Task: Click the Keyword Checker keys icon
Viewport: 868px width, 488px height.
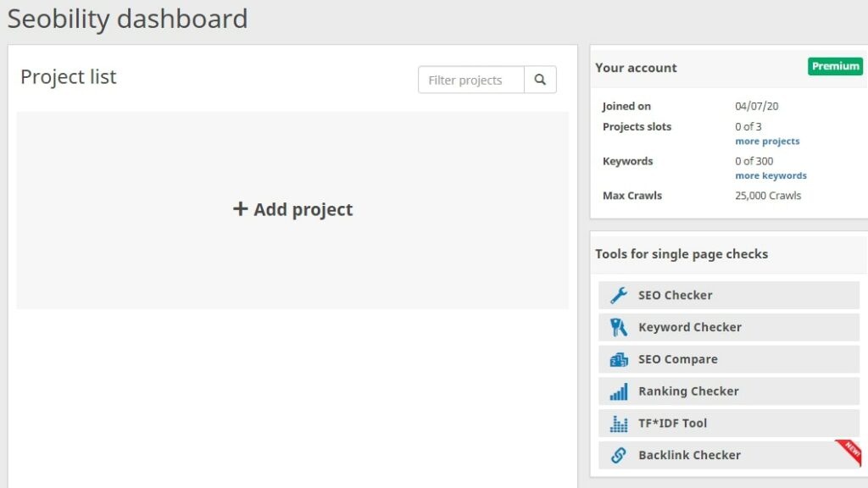Action: (618, 327)
